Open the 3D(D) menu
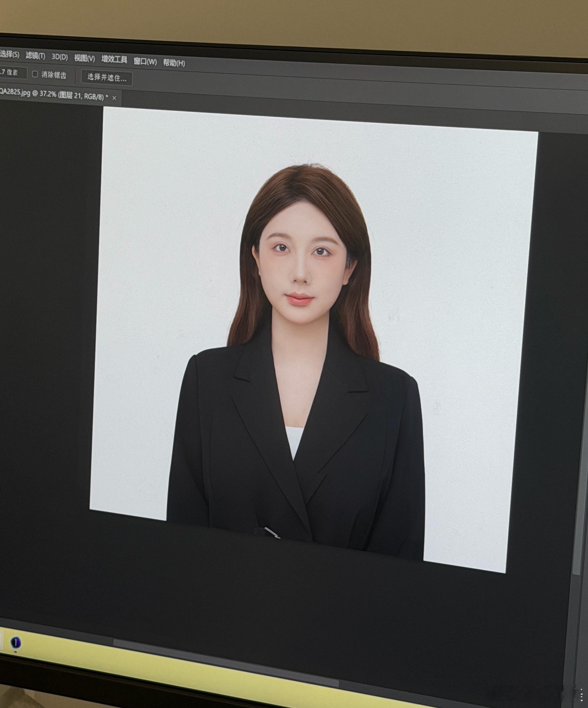This screenshot has width=588, height=708. coord(60,57)
